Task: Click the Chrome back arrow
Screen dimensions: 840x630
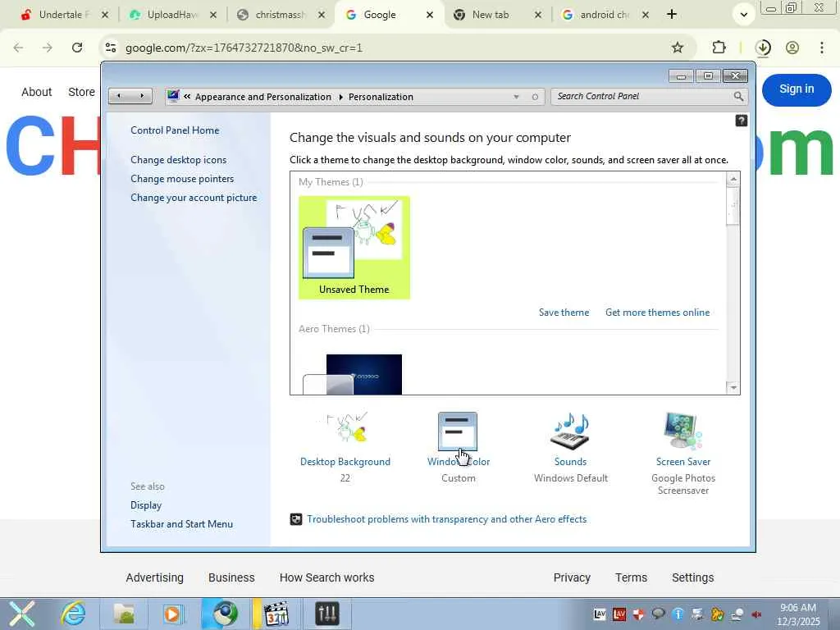Action: tap(18, 48)
